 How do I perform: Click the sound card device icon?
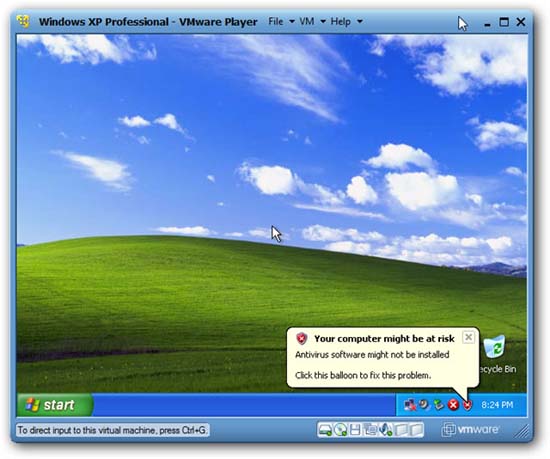coord(385,430)
